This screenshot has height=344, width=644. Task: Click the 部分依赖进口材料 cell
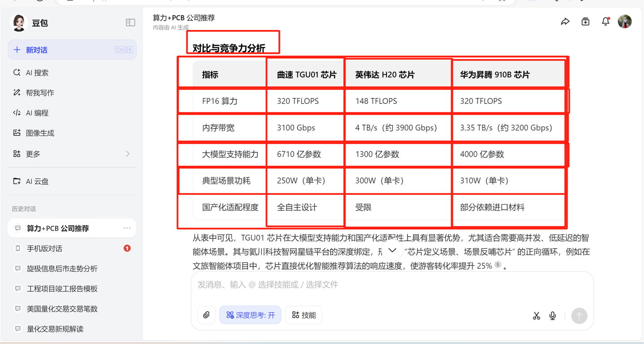tap(492, 207)
